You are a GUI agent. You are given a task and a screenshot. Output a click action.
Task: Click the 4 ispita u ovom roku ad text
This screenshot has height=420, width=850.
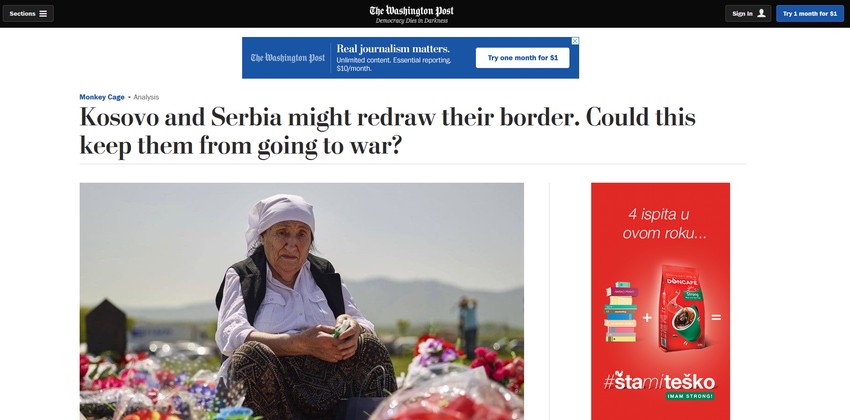[659, 223]
